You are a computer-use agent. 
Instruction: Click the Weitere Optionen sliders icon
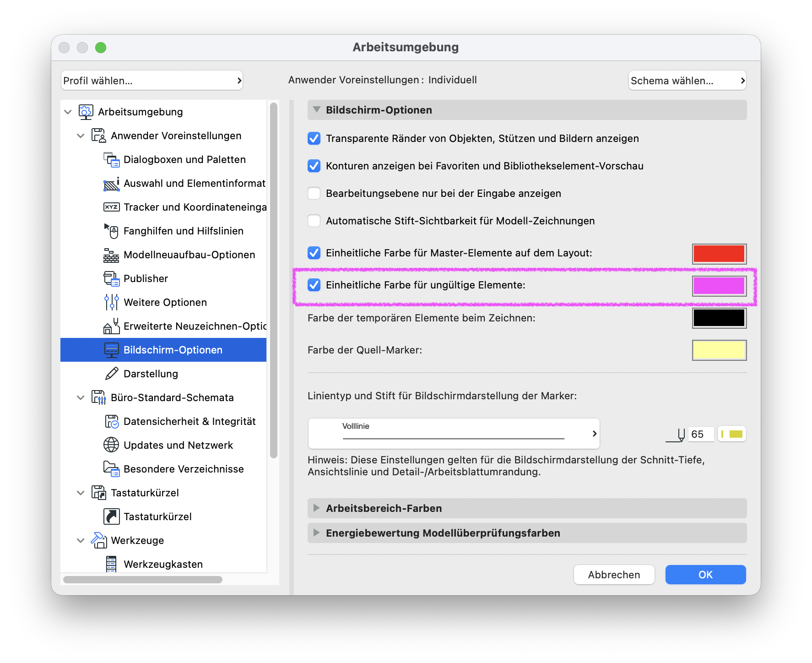(x=111, y=302)
